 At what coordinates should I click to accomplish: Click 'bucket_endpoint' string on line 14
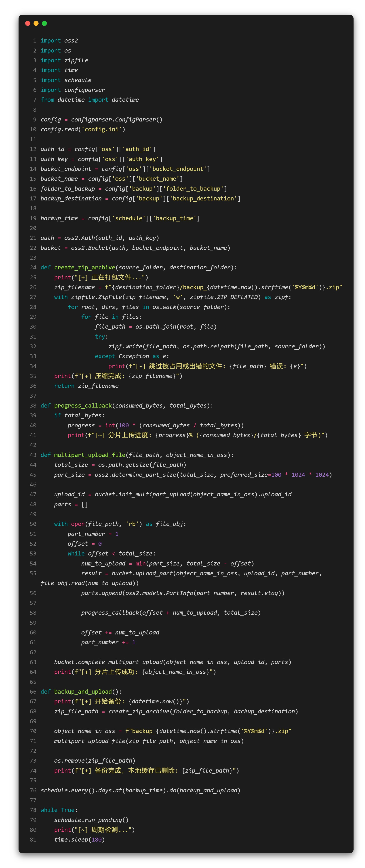pos(178,169)
